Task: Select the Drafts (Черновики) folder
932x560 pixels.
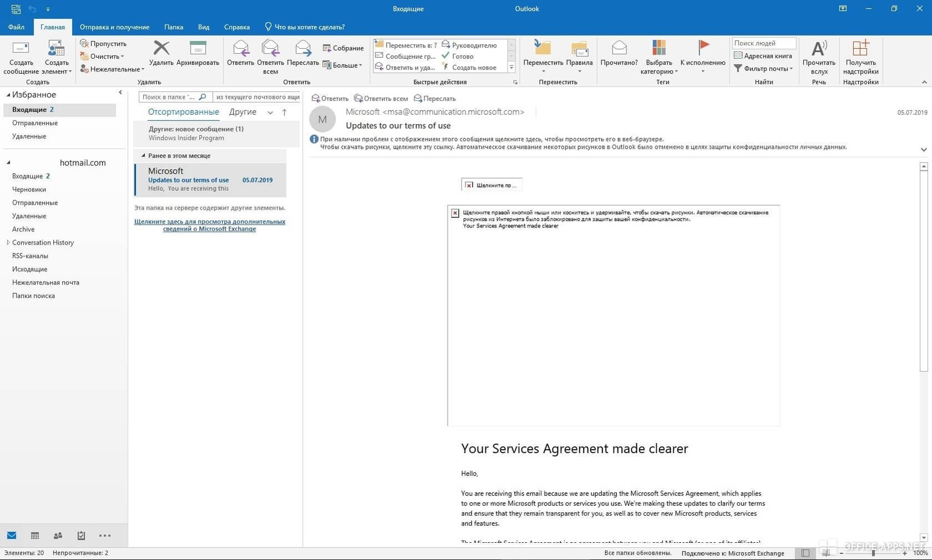Action: (x=29, y=189)
